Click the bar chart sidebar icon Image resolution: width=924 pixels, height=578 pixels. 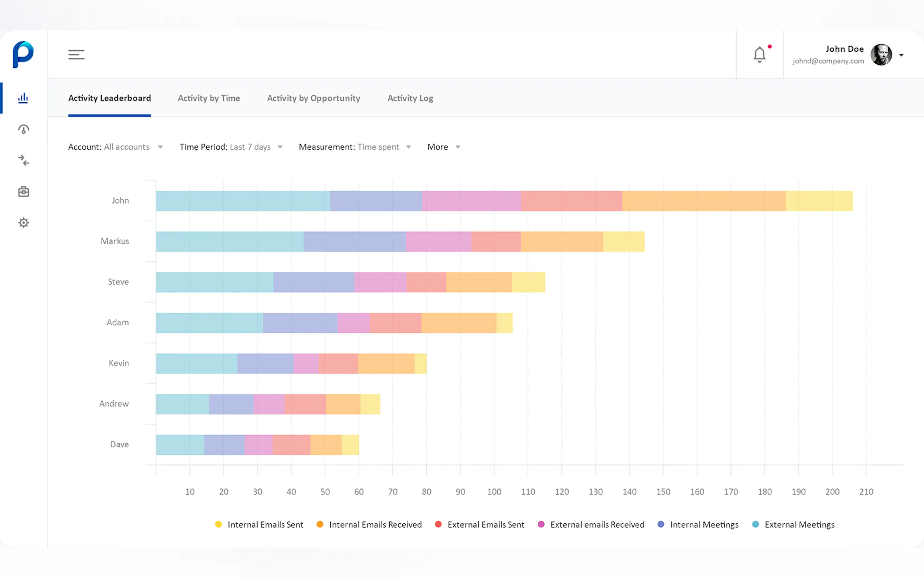coord(23,98)
